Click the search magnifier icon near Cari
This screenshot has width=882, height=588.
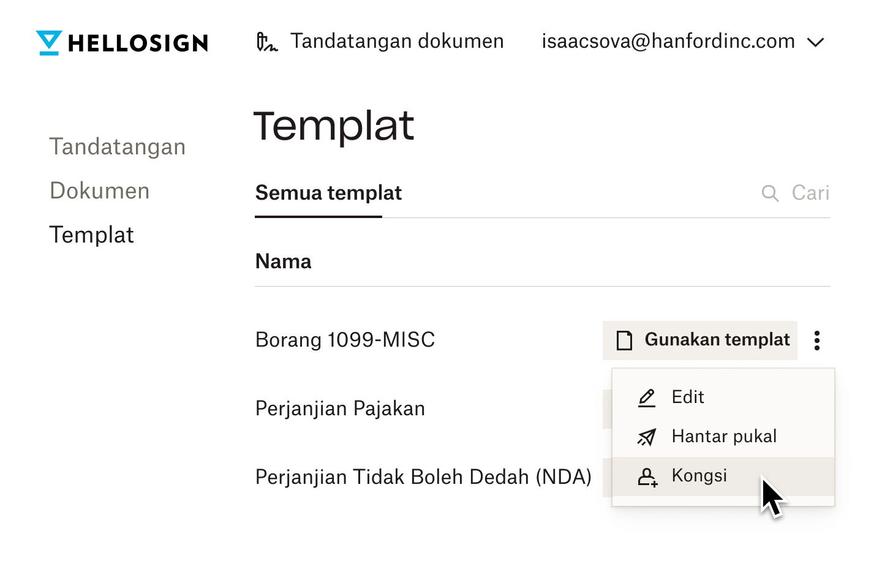771,193
